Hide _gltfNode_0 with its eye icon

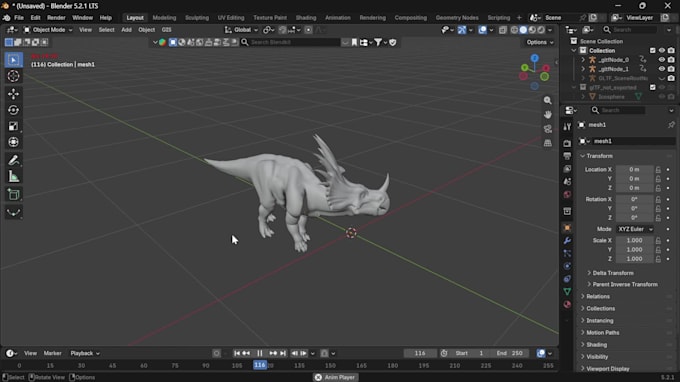click(662, 60)
